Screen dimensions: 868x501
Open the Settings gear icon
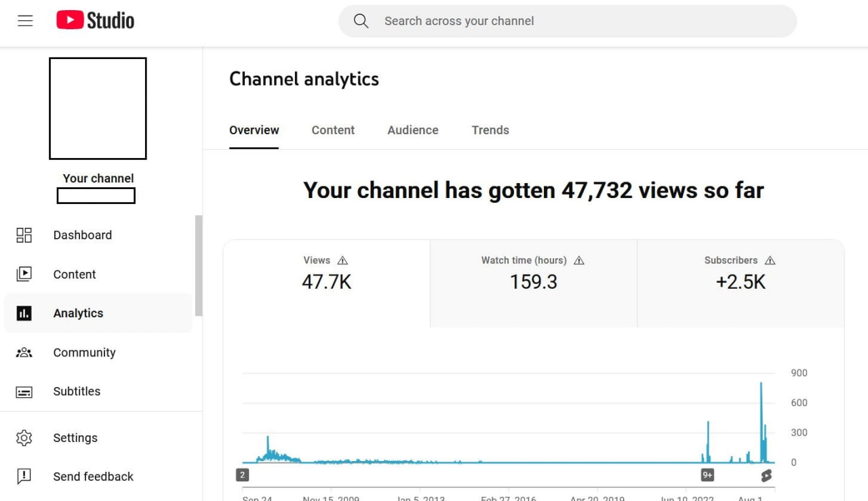click(x=24, y=437)
